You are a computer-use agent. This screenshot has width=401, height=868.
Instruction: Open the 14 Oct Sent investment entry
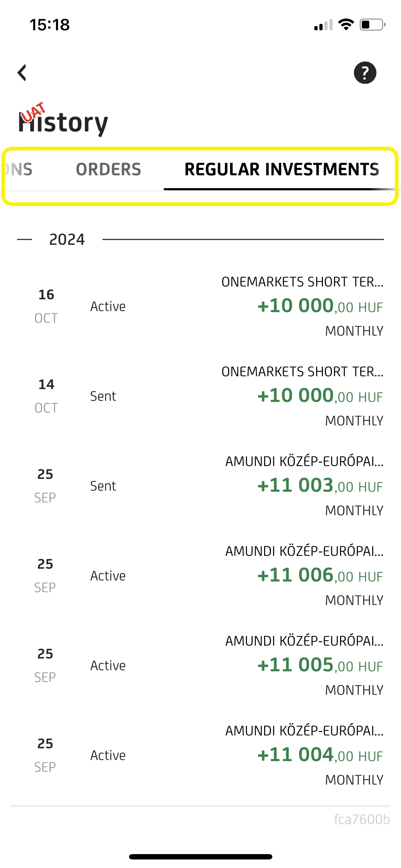coord(200,396)
